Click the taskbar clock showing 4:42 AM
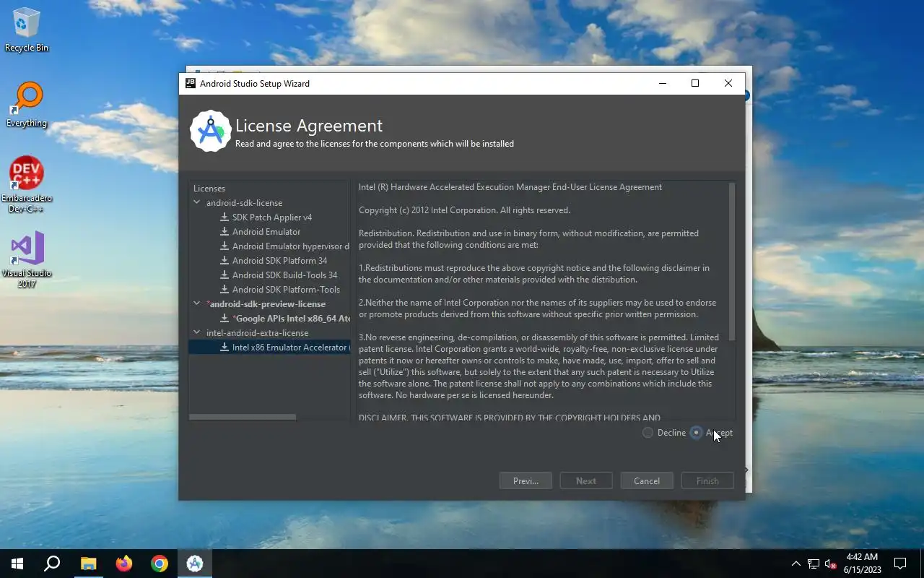 (862, 564)
